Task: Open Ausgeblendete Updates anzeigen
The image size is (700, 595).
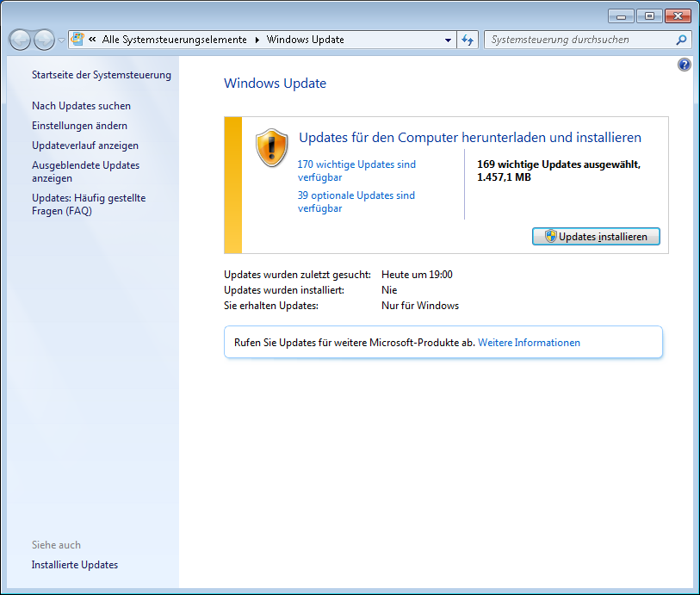Action: [x=86, y=172]
